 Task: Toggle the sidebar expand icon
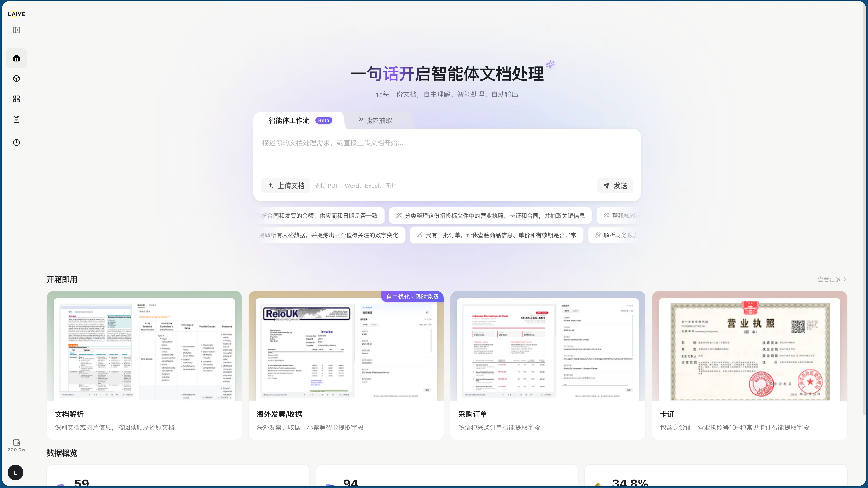coord(16,30)
